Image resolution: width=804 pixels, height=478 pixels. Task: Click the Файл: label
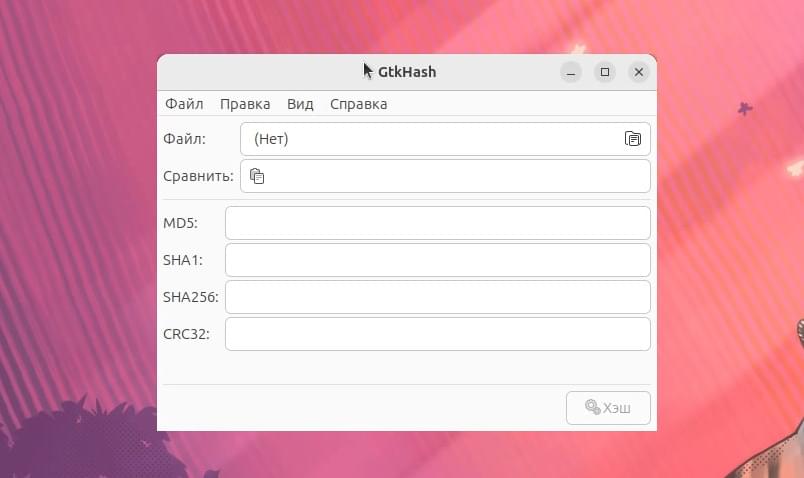coord(184,139)
